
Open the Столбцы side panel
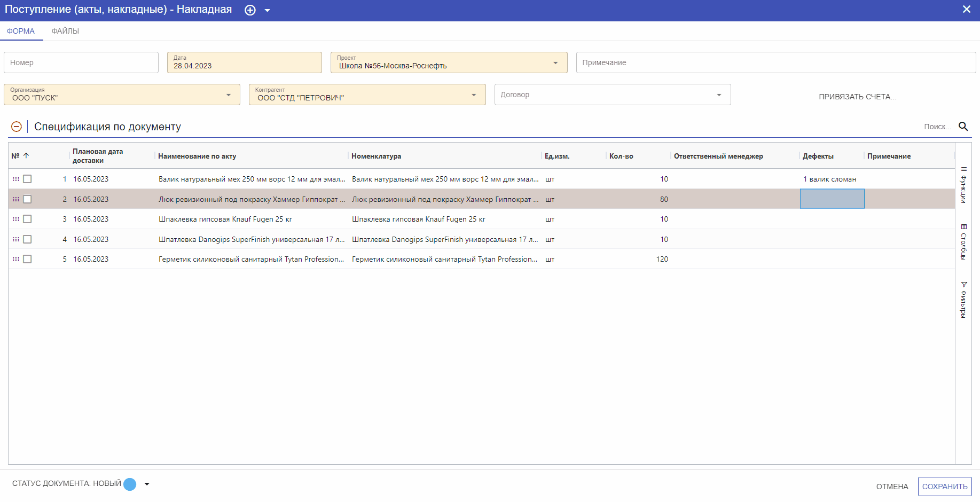963,242
